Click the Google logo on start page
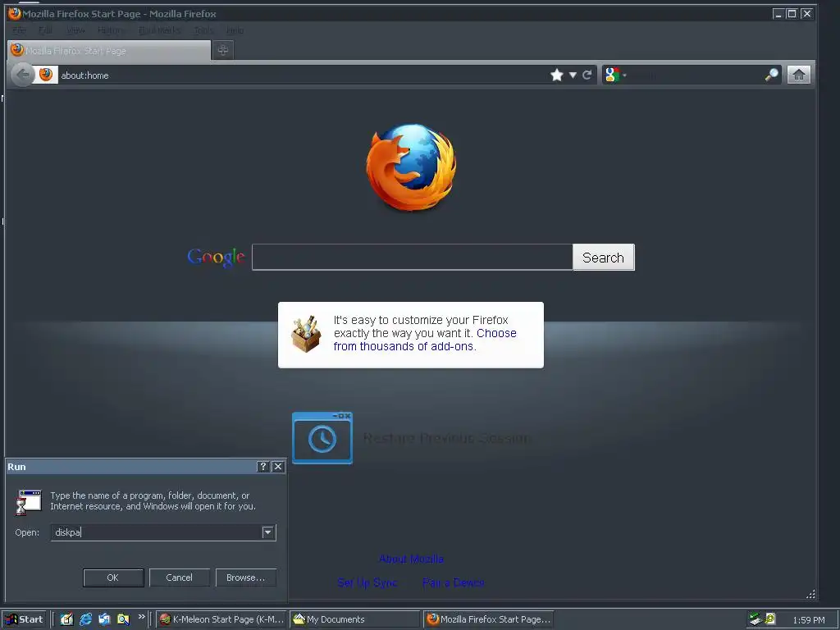Viewport: 840px width, 630px height. [216, 258]
